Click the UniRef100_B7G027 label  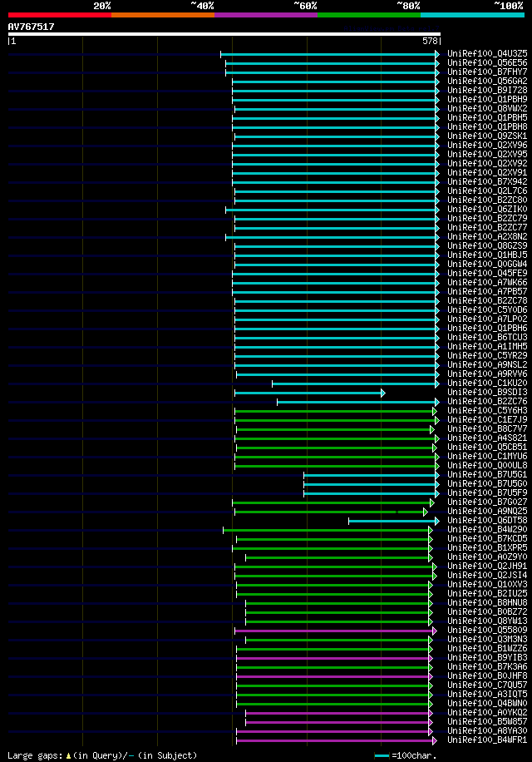[x=487, y=502]
